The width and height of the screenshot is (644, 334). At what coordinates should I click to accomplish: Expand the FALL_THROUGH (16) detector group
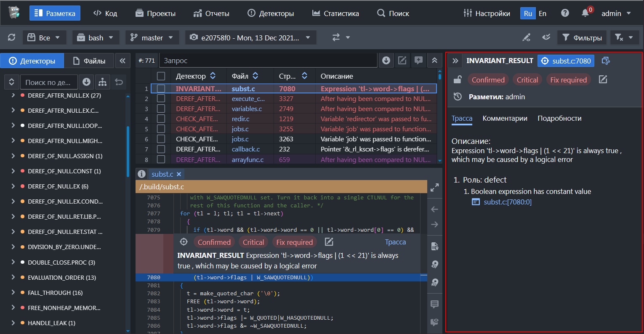click(x=13, y=293)
